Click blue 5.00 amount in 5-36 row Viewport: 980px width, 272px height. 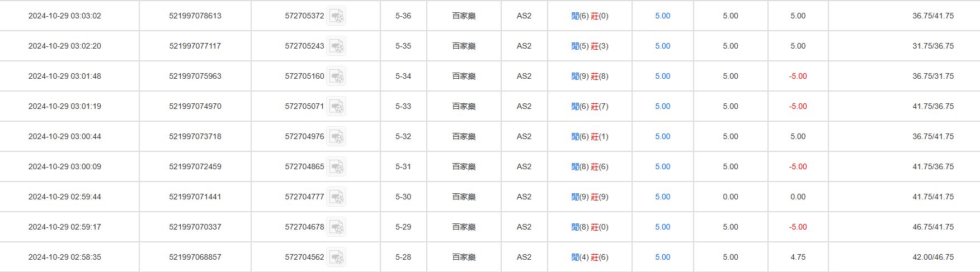[x=662, y=16]
